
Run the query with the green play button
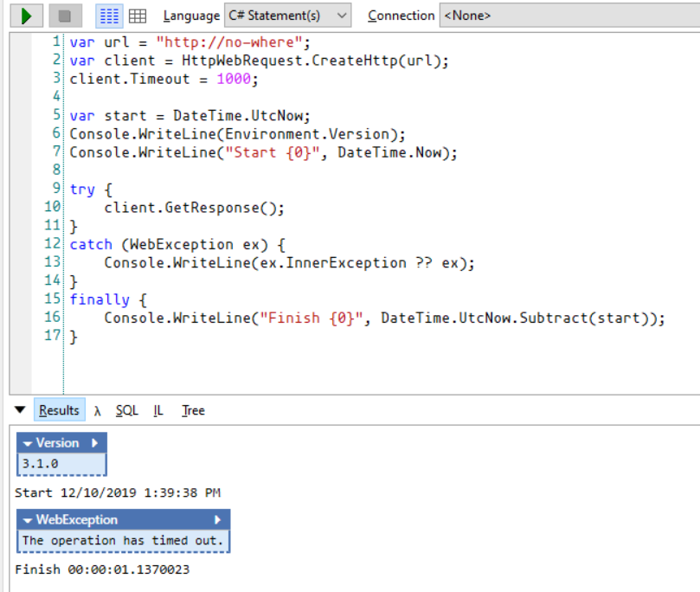pyautogui.click(x=26, y=16)
